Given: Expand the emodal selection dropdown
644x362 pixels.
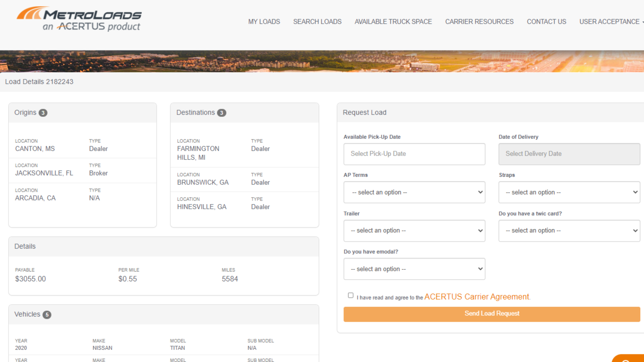Looking at the screenshot, I should (414, 269).
